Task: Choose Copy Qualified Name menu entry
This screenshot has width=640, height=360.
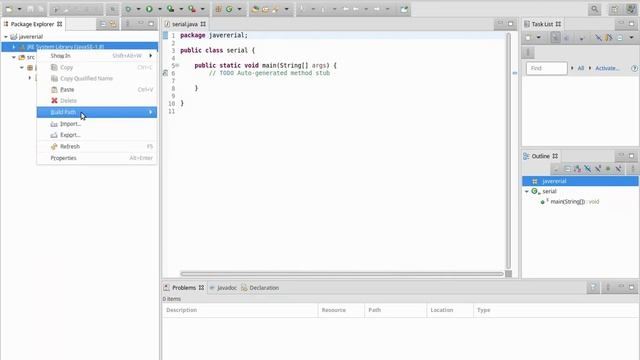Action: [x=97, y=78]
